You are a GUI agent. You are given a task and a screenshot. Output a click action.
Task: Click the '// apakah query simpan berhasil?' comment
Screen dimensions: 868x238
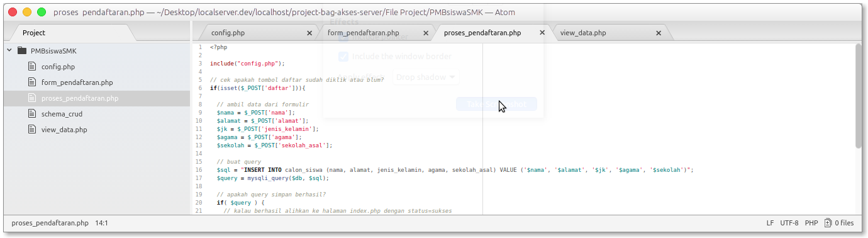271,195
